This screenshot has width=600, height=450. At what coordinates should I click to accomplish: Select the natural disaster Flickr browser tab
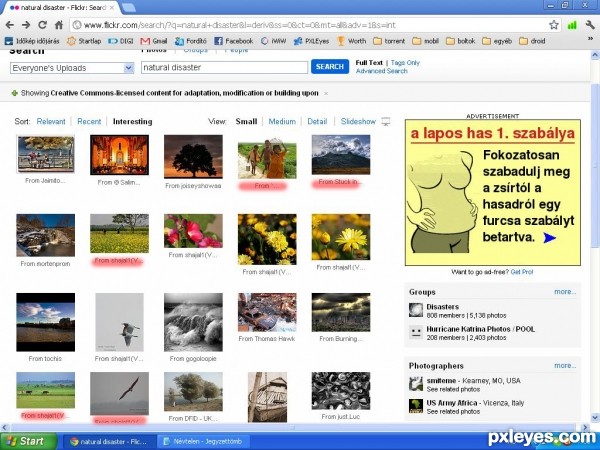(x=61, y=8)
